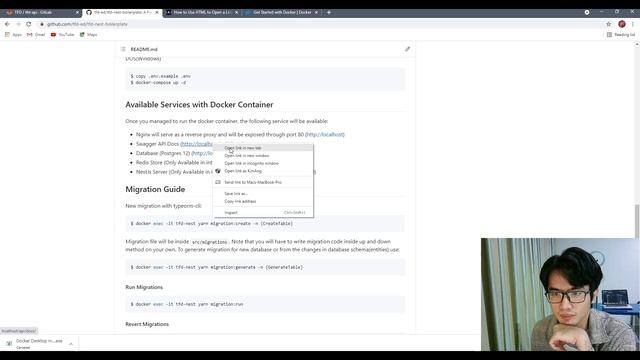Screen dimensions: 640x360
Task: Choose Open link in new window
Action: (263, 156)
